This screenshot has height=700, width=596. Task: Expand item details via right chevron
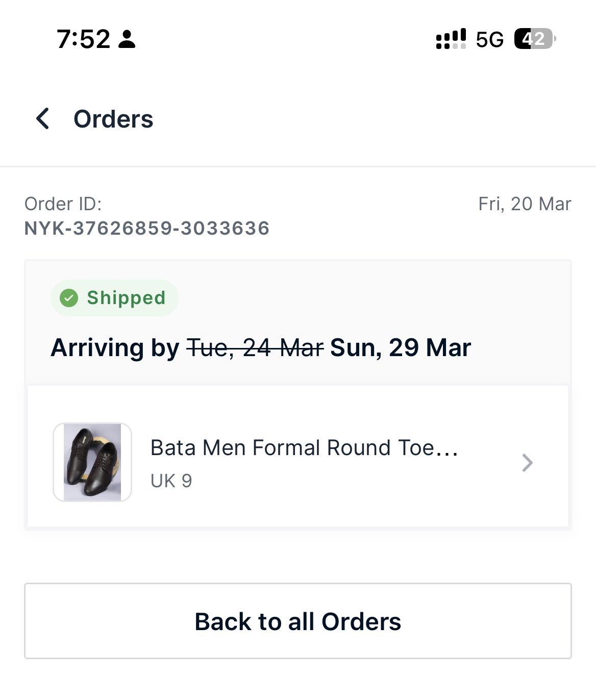(528, 463)
